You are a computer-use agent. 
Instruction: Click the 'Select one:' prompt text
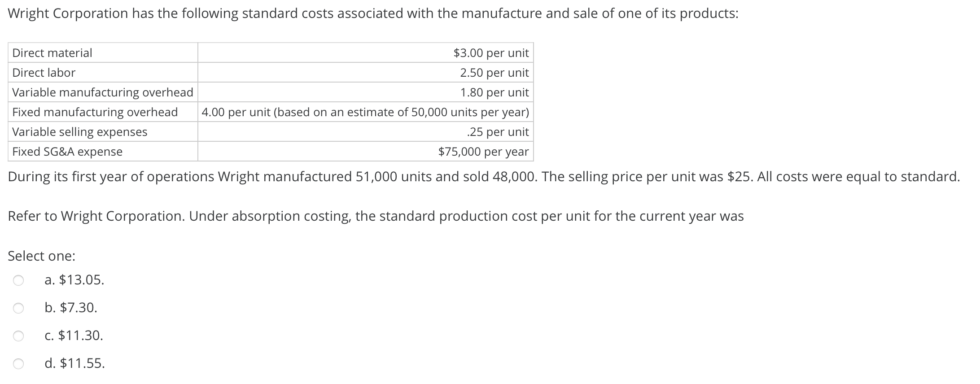click(42, 256)
